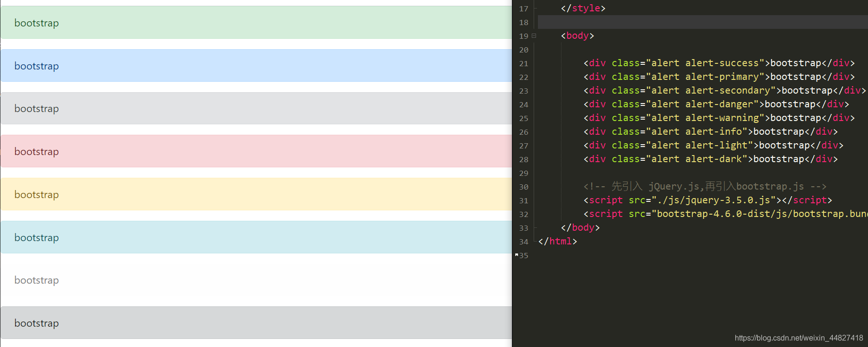Select line number 28 in the gutter

coord(524,159)
